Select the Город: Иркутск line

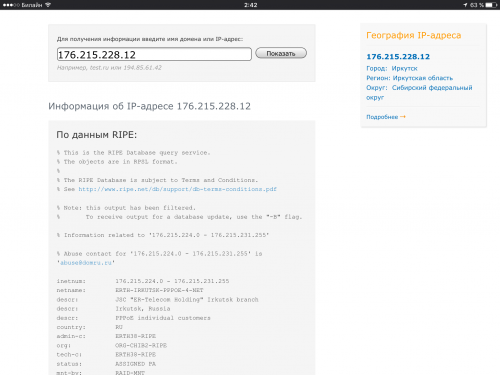392,68
